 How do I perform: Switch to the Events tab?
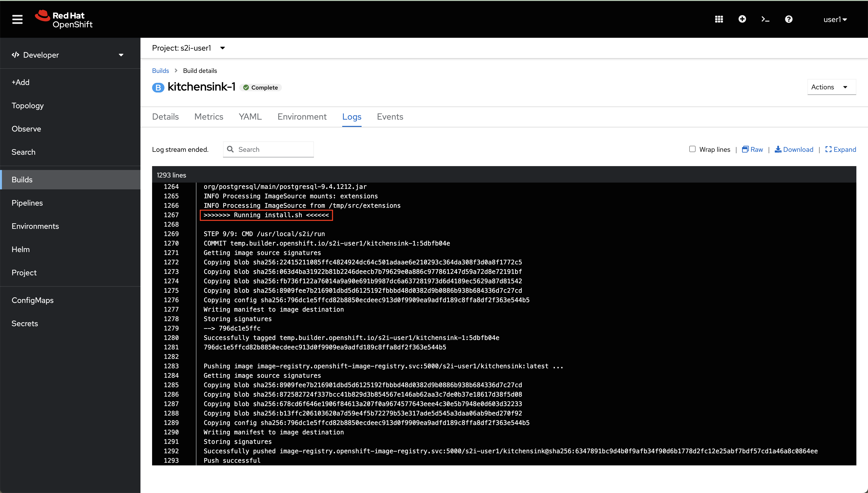coord(390,116)
